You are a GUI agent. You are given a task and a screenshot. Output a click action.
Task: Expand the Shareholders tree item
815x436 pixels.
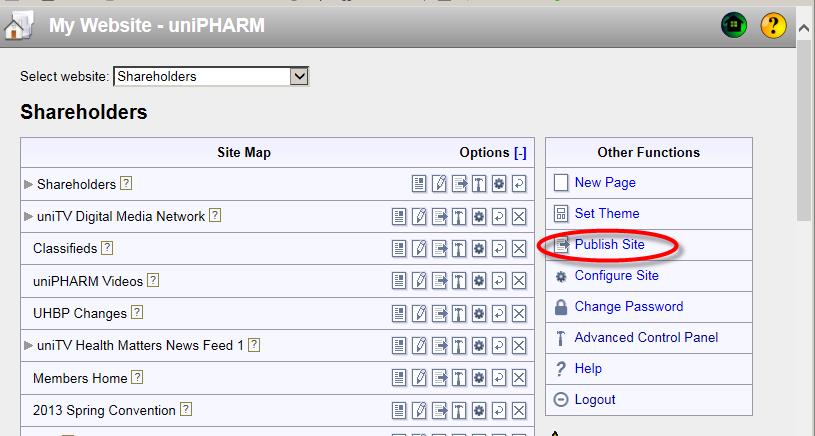point(29,184)
